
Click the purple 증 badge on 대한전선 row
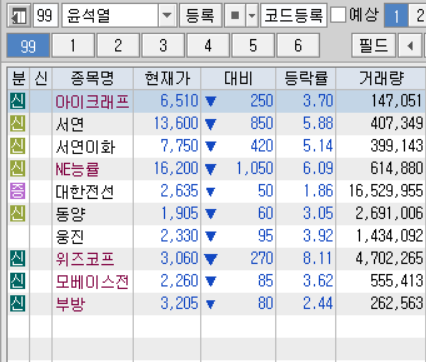point(17,191)
